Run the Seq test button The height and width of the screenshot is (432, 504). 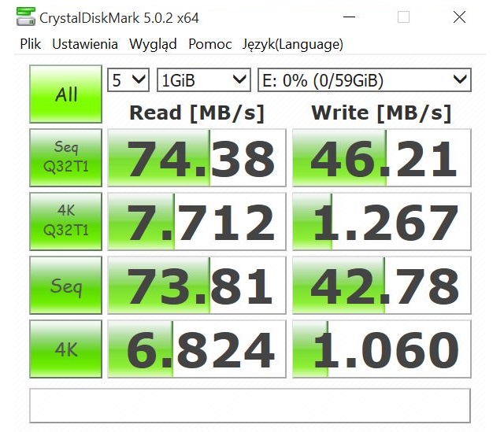66,285
